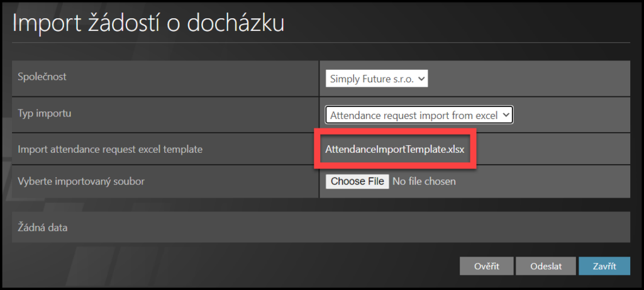Expand the Typ importu dropdown

tap(419, 115)
